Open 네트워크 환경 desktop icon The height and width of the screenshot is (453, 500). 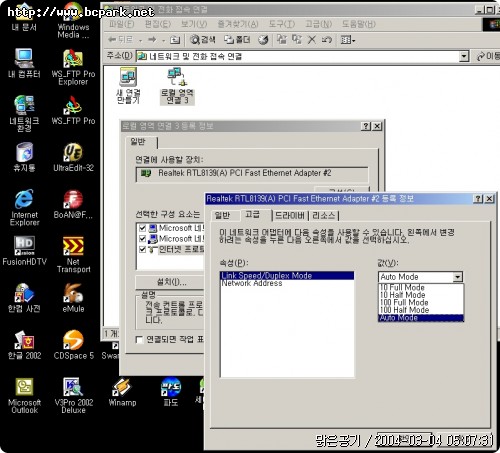24,113
